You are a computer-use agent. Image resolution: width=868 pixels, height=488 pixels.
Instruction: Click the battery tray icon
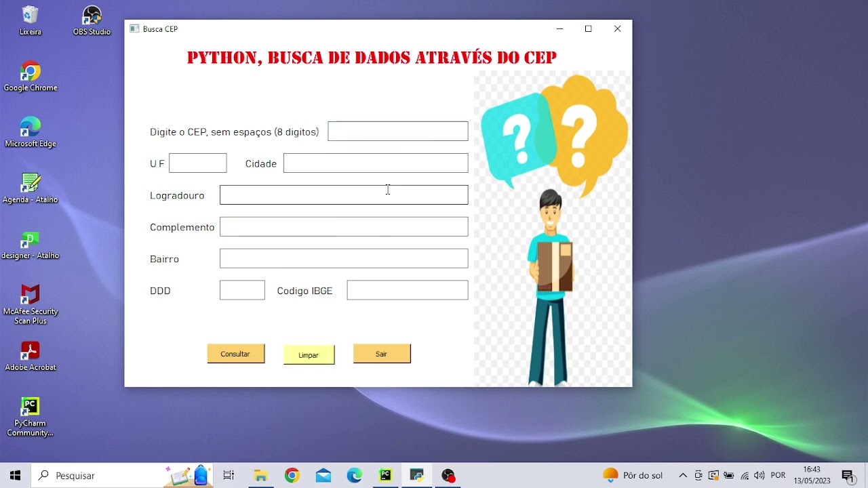coord(729,475)
